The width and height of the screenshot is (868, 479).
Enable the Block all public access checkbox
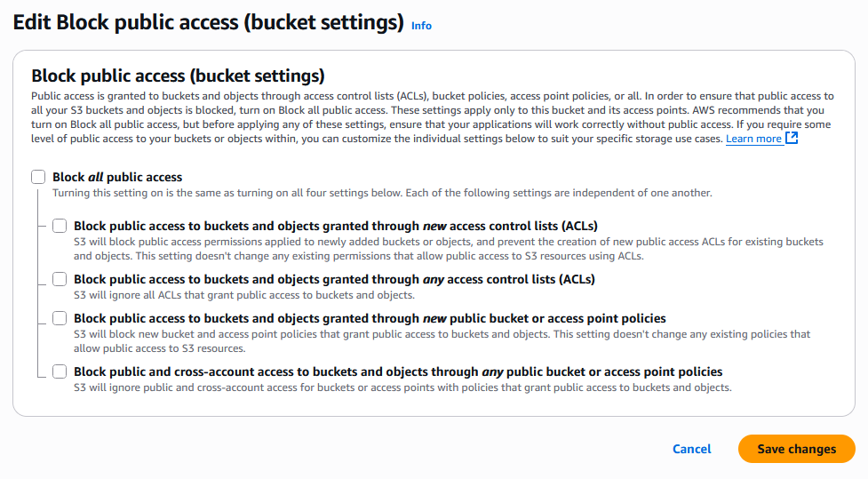tap(38, 177)
